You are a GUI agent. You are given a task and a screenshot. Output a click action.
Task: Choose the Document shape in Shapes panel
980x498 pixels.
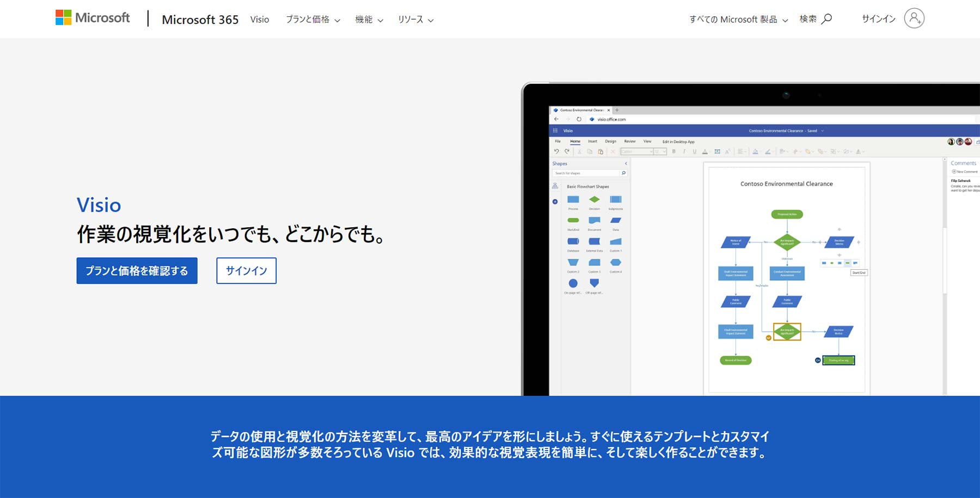point(595,220)
